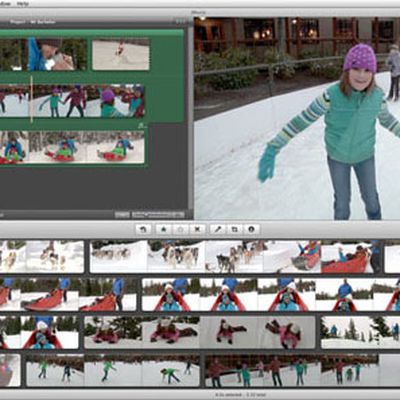Open the voiceover microphone tool
Viewport: 400px width, 400px height.
218,229
